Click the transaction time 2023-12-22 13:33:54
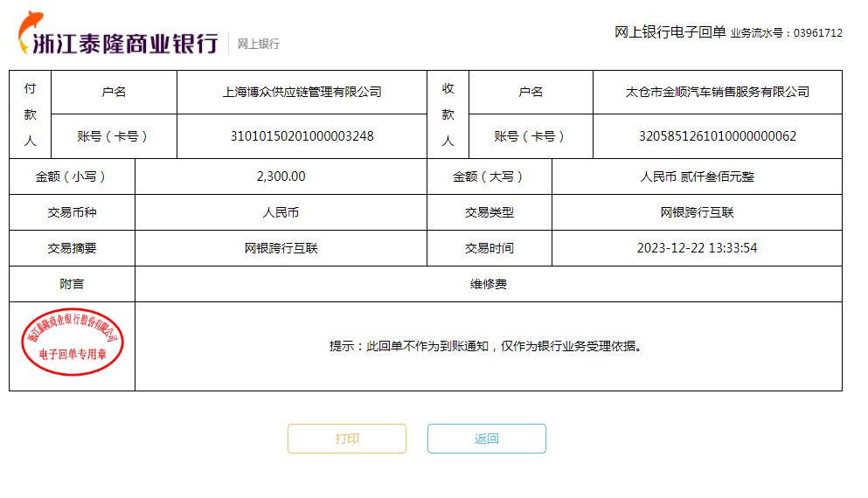The image size is (868, 498). point(697,248)
